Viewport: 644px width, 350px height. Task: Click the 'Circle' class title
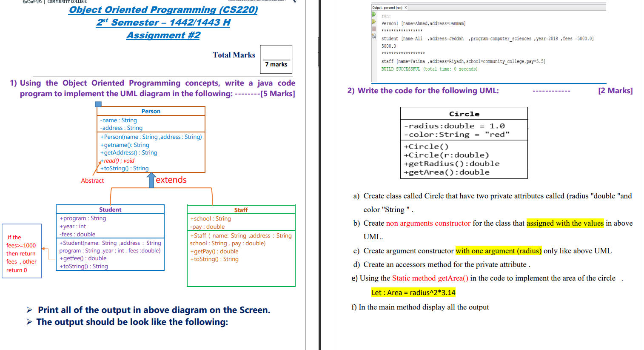(x=464, y=114)
